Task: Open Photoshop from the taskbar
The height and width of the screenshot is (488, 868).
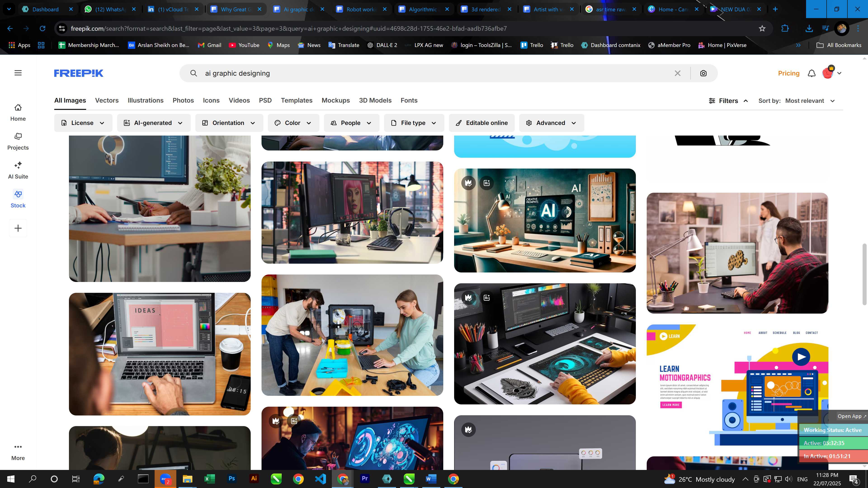Action: 231,479
